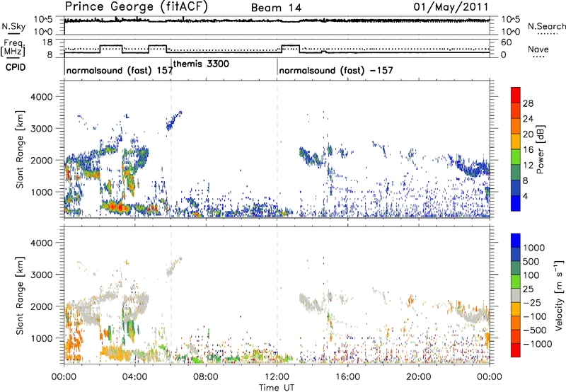Click the upper panel 'Slant Range [km]' label

coord(20,149)
